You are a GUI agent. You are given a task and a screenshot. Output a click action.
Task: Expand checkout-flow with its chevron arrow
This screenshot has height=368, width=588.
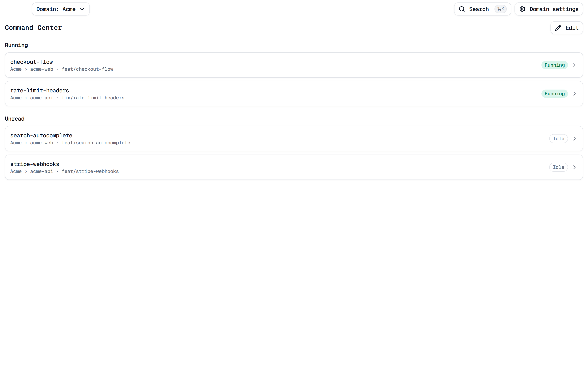(x=574, y=65)
